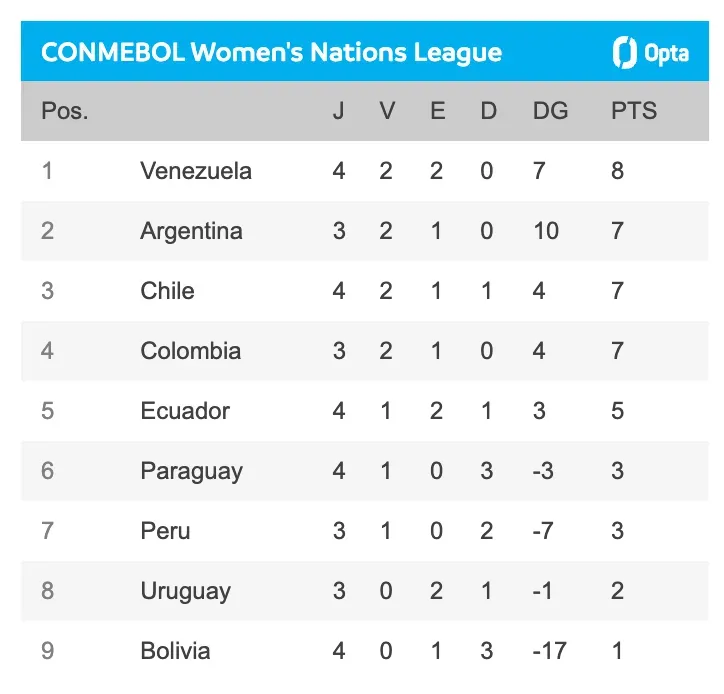Select Argentina in the standings

(191, 231)
